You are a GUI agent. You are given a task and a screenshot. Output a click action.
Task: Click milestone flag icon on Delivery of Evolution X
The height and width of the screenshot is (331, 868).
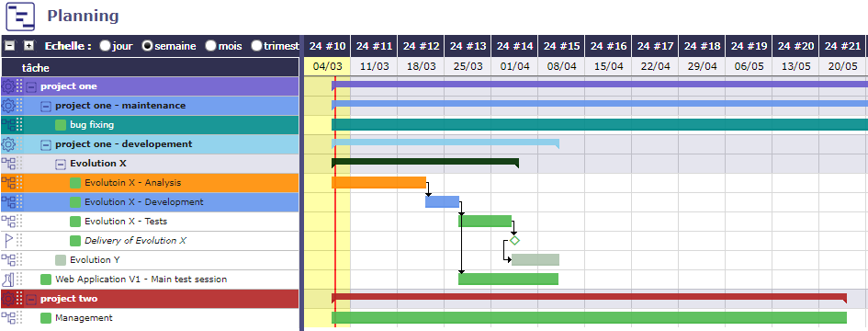[x=8, y=241]
